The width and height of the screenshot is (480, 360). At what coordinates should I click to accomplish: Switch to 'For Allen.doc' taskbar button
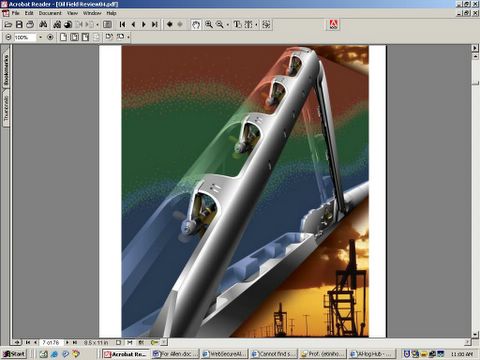pos(175,354)
